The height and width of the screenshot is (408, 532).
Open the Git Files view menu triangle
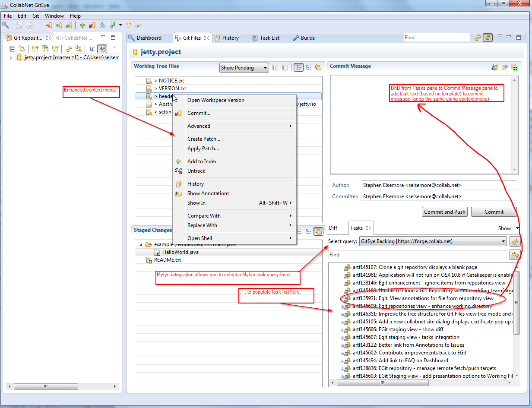(x=500, y=36)
